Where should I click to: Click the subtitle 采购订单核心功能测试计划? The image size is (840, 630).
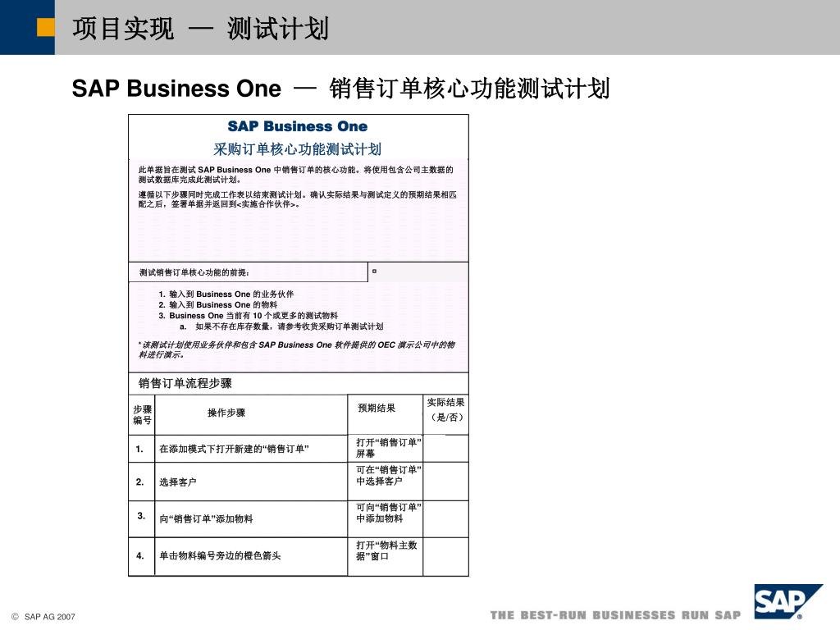(297, 149)
